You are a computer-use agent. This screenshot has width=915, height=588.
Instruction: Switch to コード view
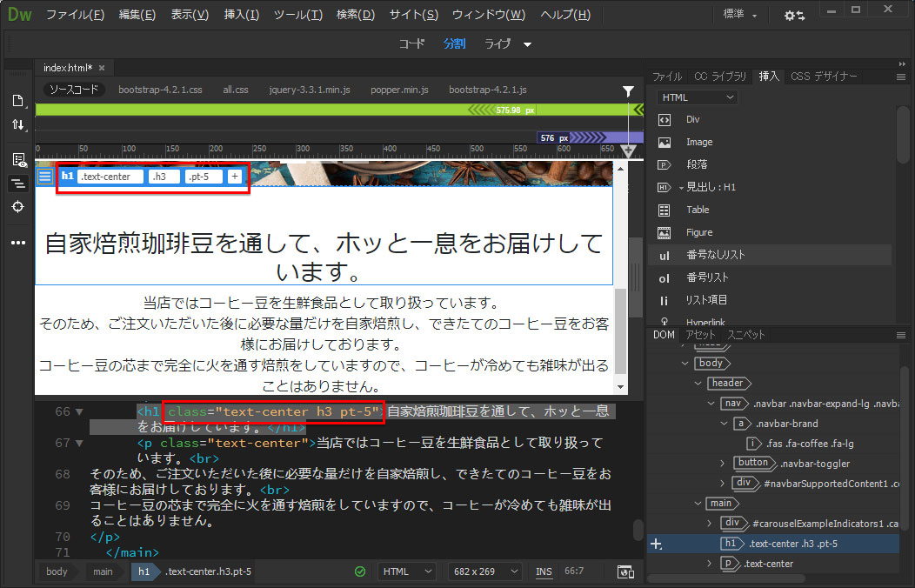click(412, 43)
